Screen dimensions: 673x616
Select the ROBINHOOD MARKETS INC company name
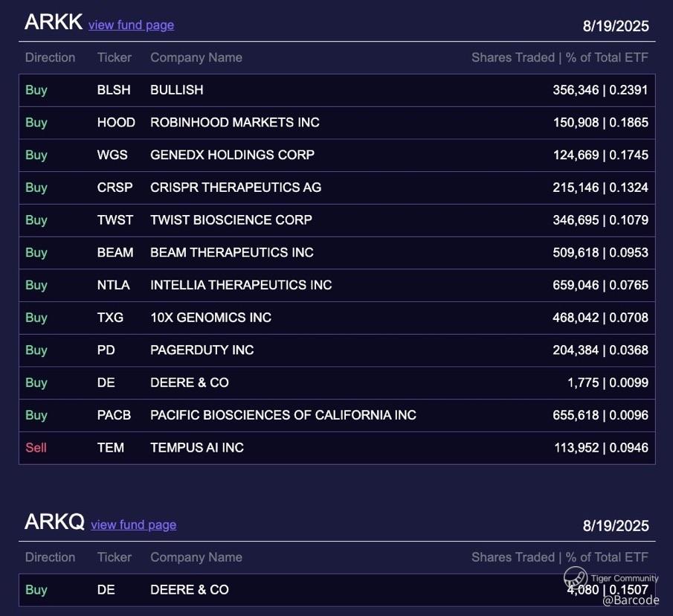coord(234,123)
